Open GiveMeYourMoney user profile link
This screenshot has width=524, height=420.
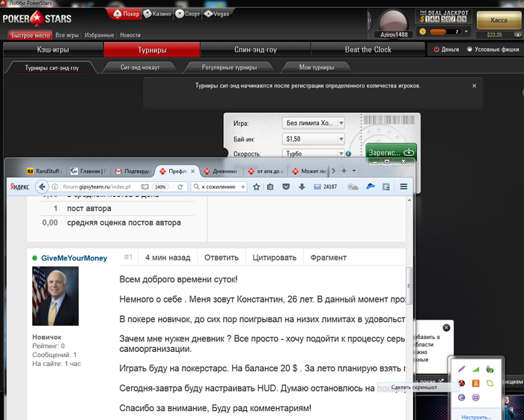[74, 258]
